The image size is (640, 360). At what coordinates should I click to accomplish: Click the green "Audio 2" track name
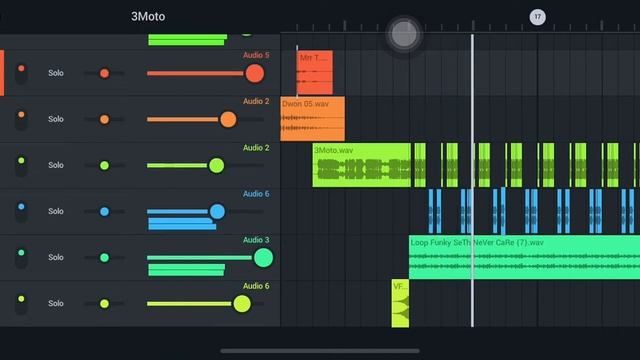(x=256, y=148)
